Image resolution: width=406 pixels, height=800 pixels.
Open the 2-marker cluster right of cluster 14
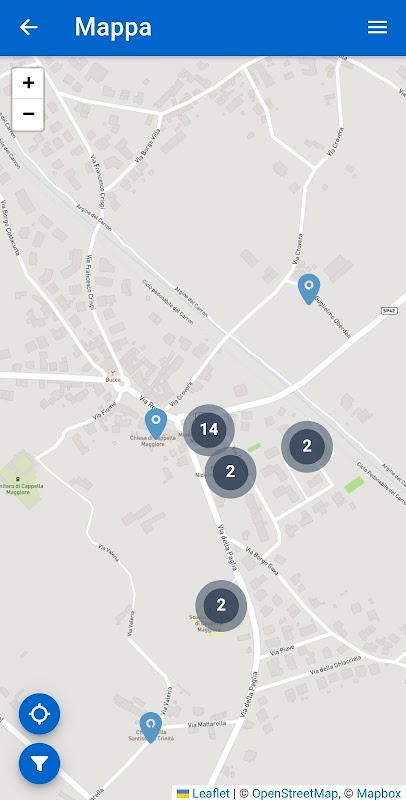307,446
